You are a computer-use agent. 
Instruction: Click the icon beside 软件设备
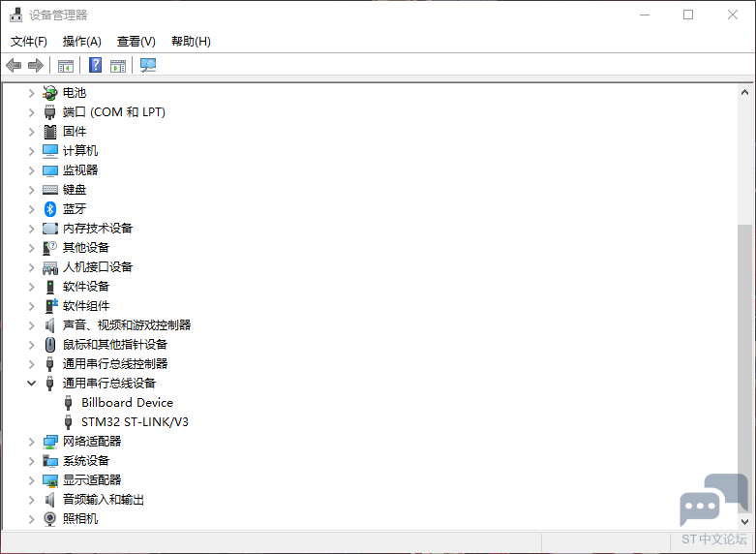click(50, 287)
